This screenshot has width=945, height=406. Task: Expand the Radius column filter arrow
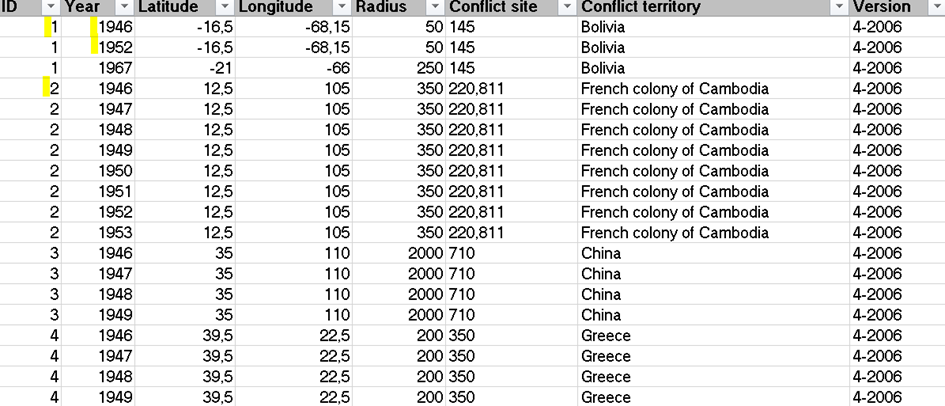coord(436,8)
